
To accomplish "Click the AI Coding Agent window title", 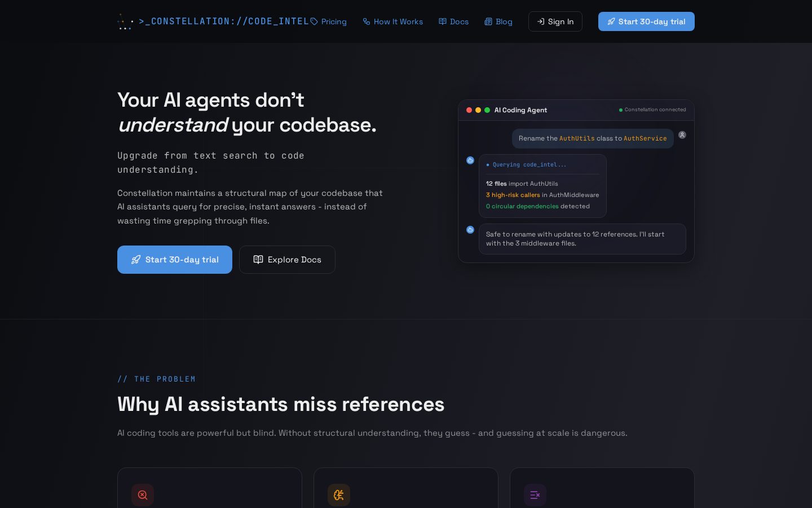I will (x=520, y=110).
